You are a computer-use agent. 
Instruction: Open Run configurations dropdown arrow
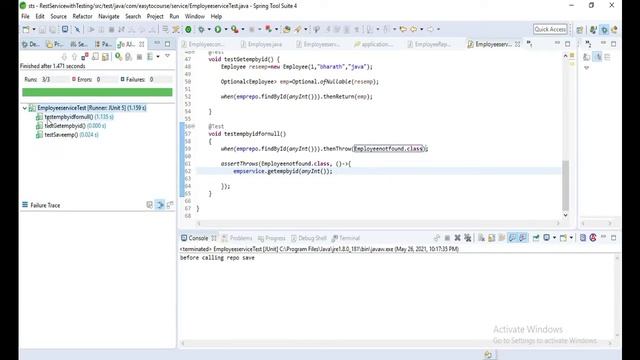coord(226,29)
